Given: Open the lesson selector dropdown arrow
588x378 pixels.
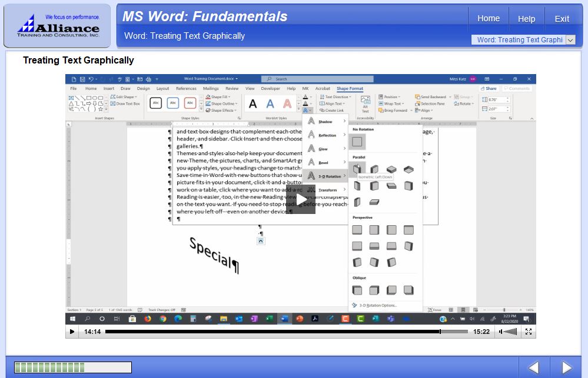Looking at the screenshot, I should click(570, 40).
